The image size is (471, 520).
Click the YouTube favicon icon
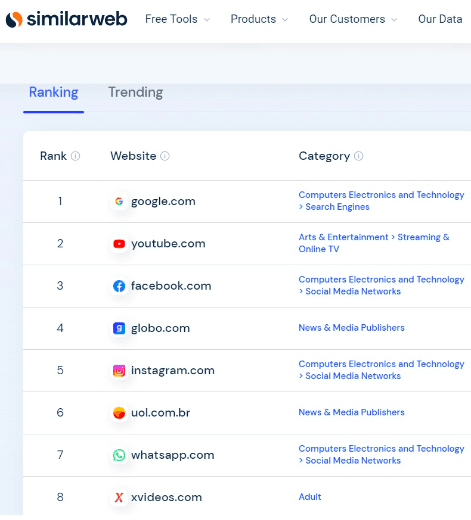coord(119,244)
